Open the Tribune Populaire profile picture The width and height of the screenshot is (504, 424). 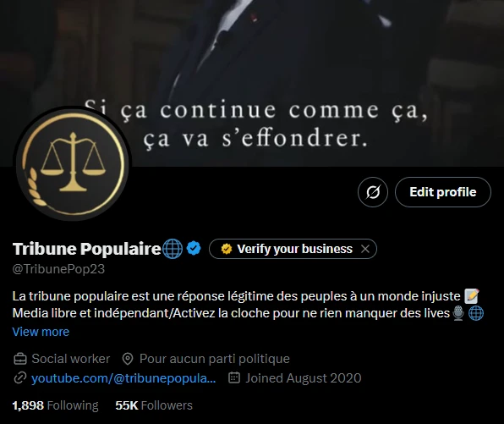click(73, 164)
